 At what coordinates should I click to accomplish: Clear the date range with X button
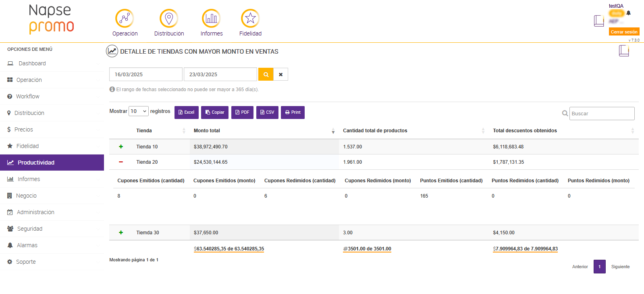[281, 75]
